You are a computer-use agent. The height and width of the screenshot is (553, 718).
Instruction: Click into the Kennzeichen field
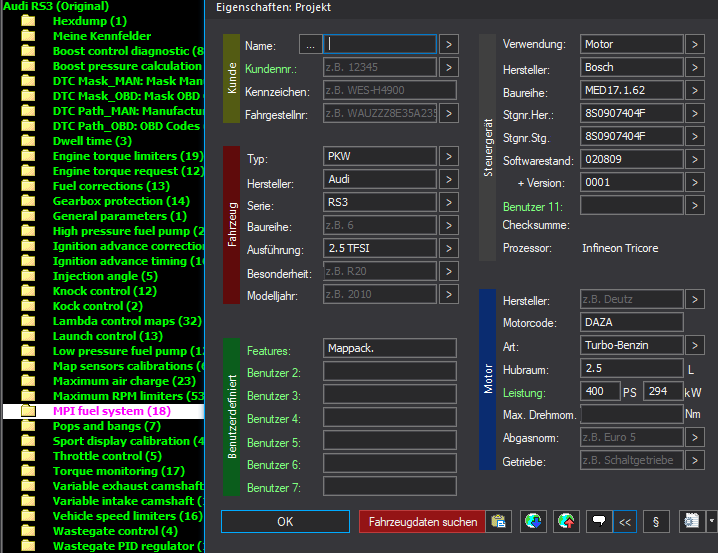pos(390,90)
